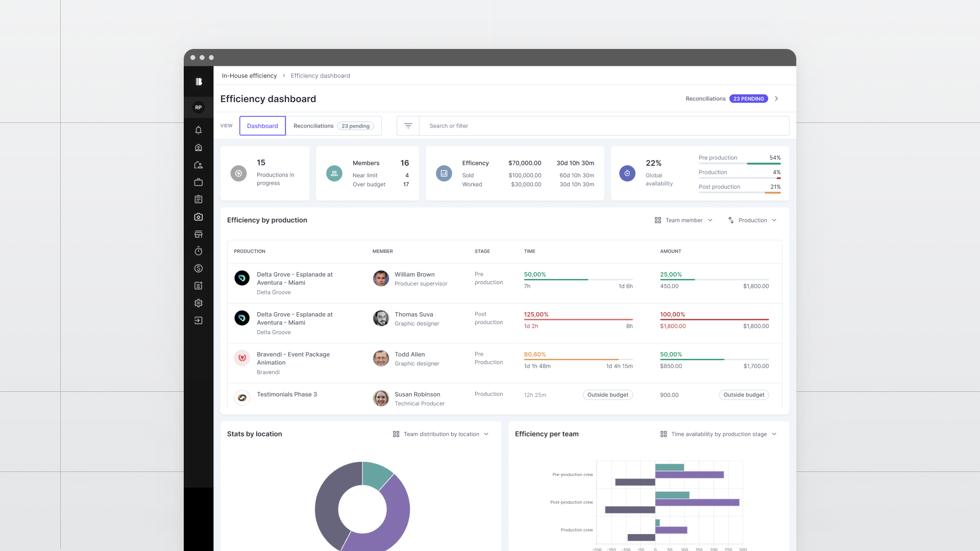Click the filter icon beside the search field
Screen dimensions: 980x551
click(408, 126)
